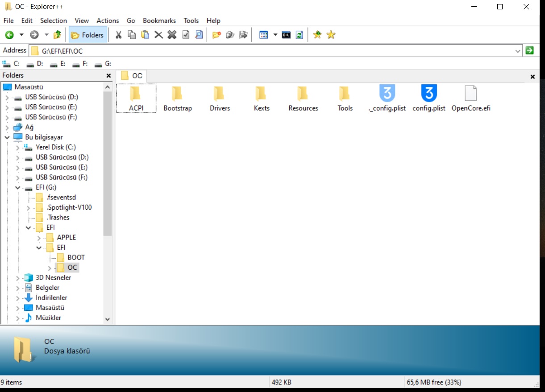Select the config.plist file
The width and height of the screenshot is (545, 392).
[429, 98]
